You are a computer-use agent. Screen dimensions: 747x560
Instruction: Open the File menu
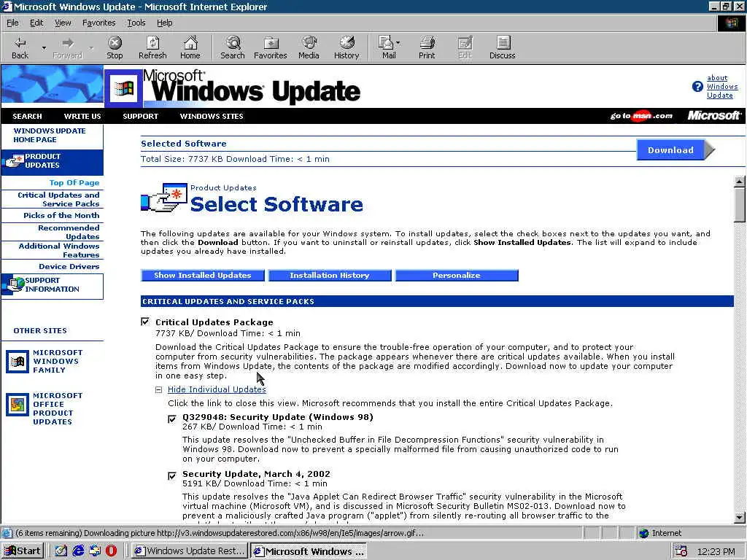pos(12,23)
